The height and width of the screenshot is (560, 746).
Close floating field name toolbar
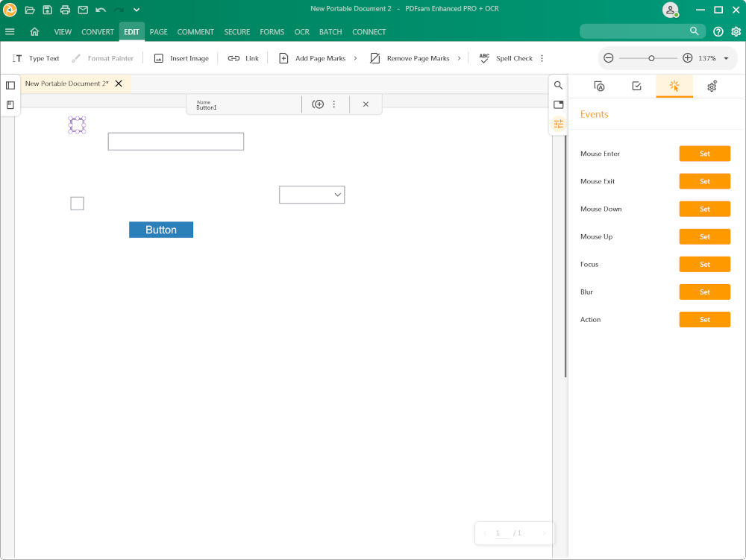point(366,104)
